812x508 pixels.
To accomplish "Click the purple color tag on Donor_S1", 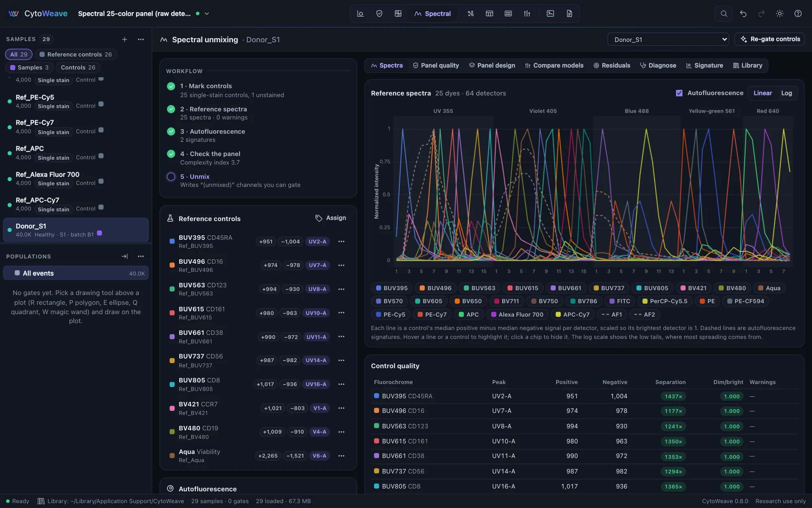I will click(99, 233).
